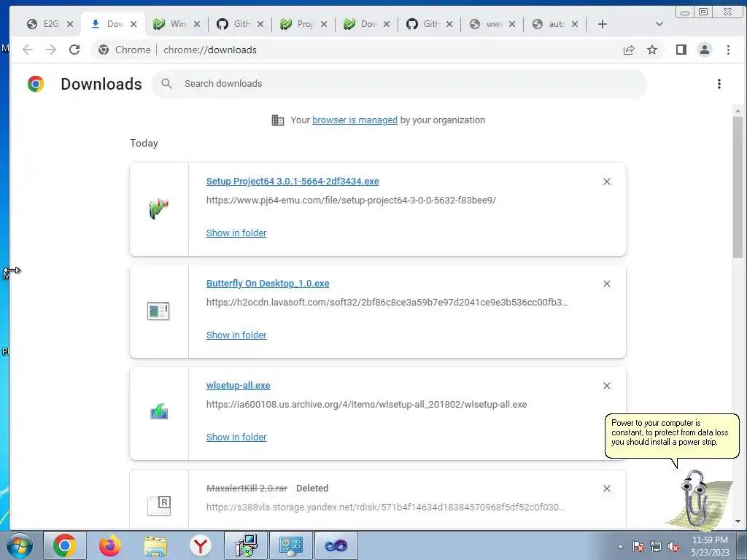Remove Butterfly On Desktop from the list
This screenshot has width=747, height=560.
pos(606,284)
